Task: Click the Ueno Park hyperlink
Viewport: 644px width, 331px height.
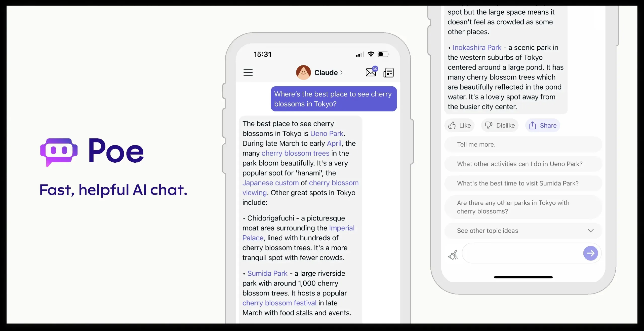Action: [326, 133]
